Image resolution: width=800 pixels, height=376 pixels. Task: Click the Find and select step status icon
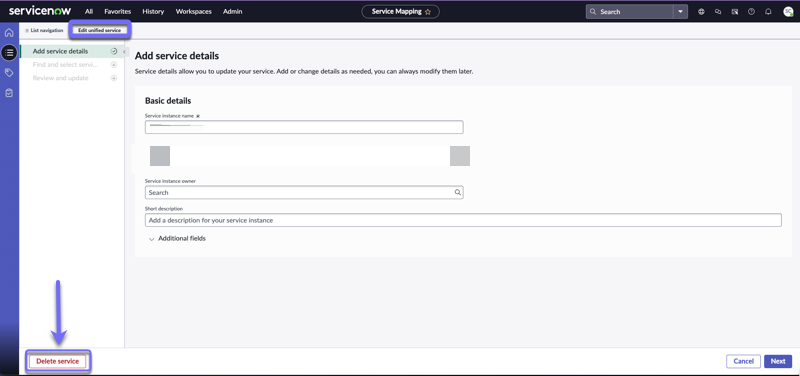114,65
